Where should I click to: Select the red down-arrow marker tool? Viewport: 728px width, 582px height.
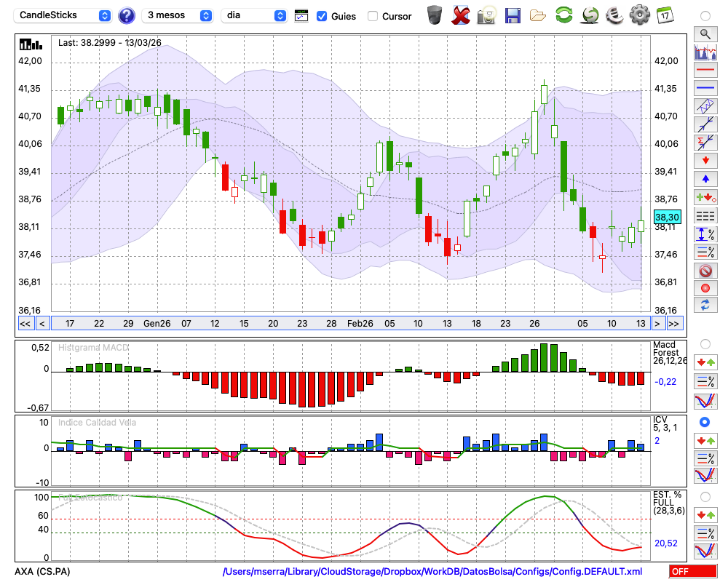tap(705, 160)
